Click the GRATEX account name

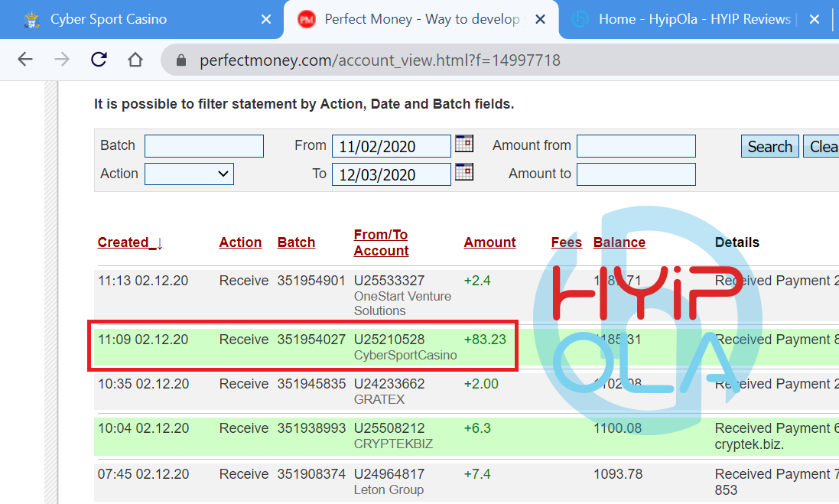[379, 400]
